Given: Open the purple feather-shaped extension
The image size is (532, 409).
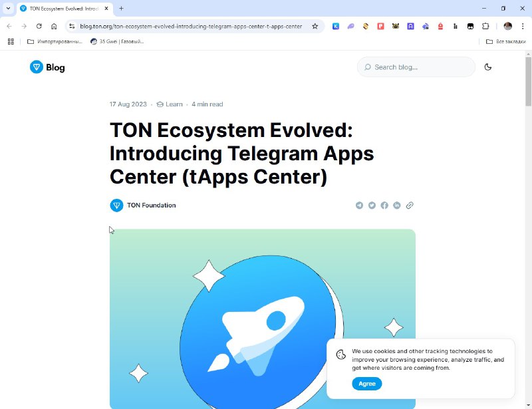Looking at the screenshot, I should click(x=351, y=26).
